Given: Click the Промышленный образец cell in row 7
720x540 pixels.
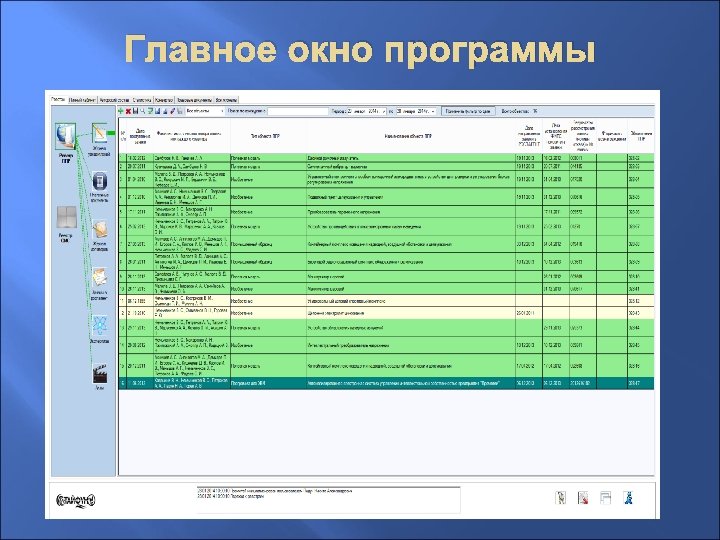Looking at the screenshot, I should click(268, 244).
